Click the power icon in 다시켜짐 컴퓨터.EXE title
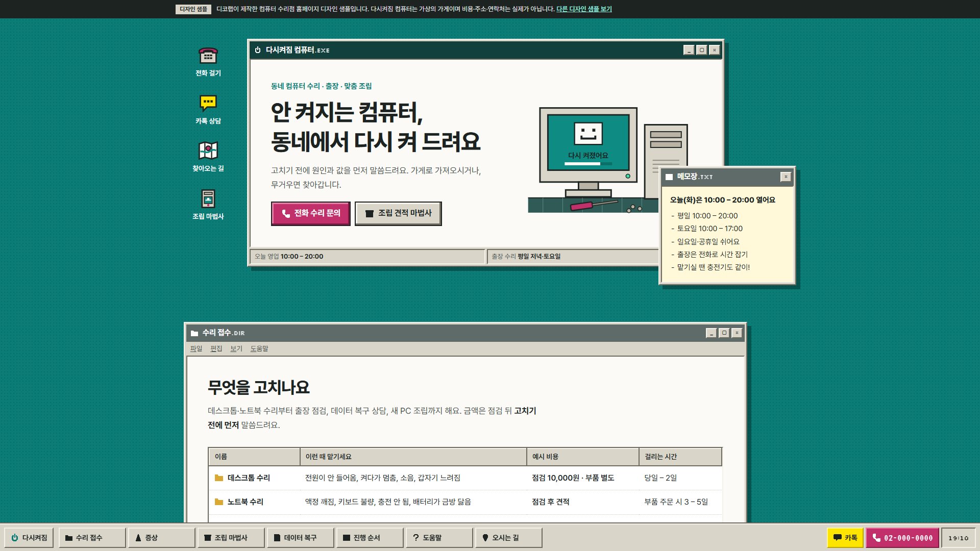Image resolution: width=980 pixels, height=551 pixels. click(x=258, y=50)
